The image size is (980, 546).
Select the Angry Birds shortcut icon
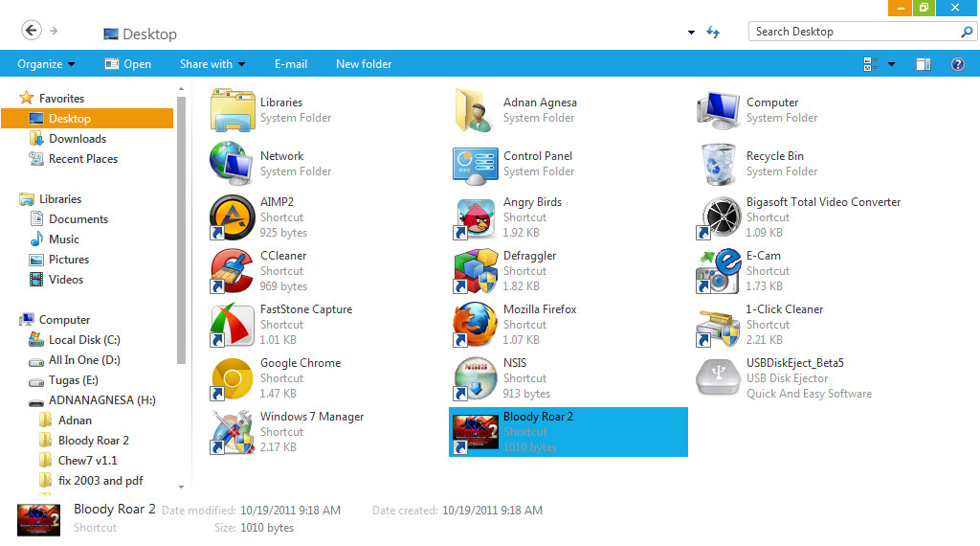(475, 217)
